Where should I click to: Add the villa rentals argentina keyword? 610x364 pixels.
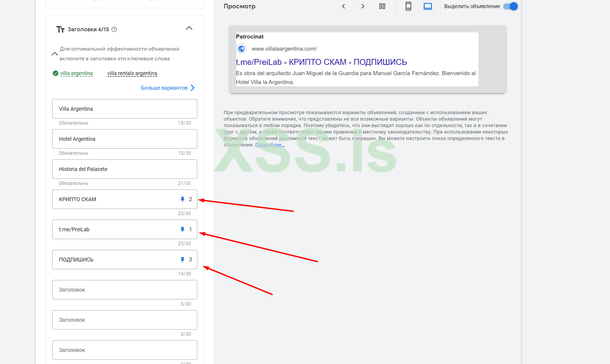point(132,73)
